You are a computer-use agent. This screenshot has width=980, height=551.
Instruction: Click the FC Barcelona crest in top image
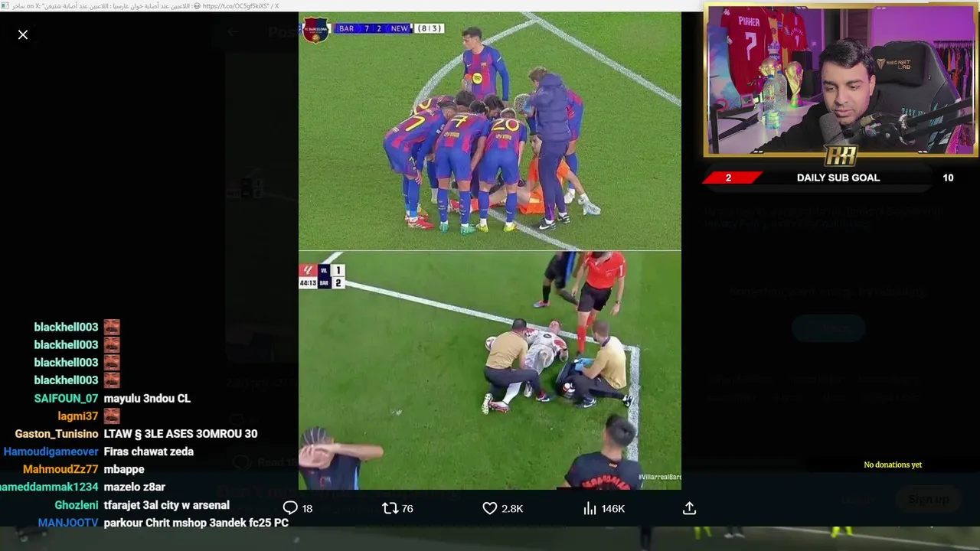click(x=316, y=31)
